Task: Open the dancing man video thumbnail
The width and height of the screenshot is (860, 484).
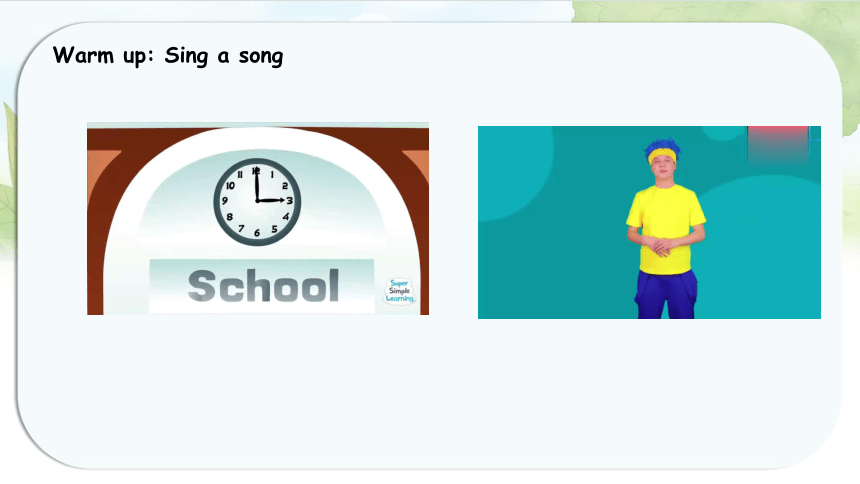Action: tap(649, 222)
